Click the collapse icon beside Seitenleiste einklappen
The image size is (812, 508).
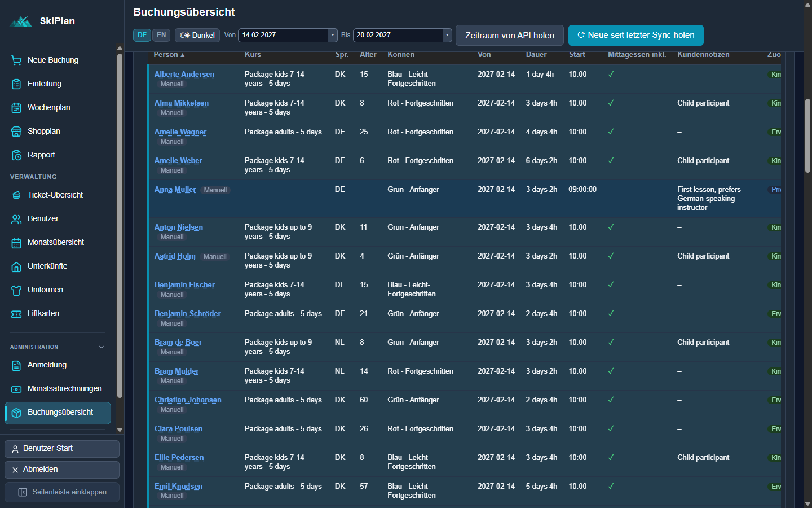tap(23, 492)
